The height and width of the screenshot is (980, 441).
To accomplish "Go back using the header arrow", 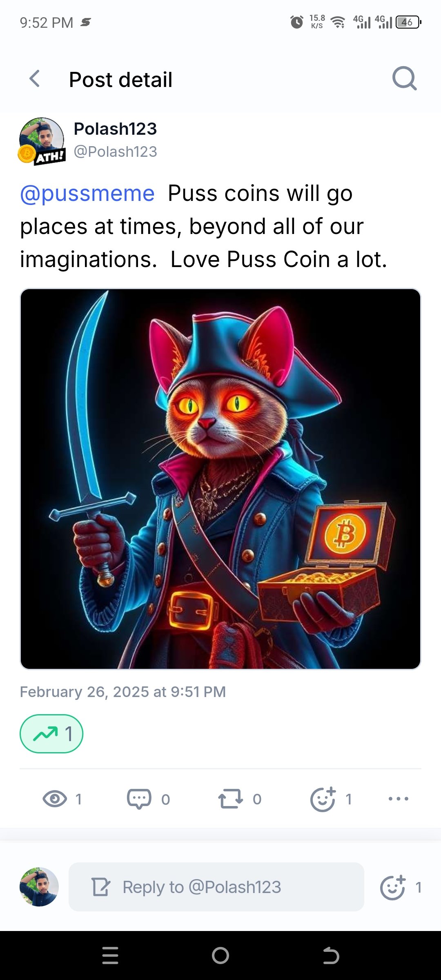I will click(35, 79).
